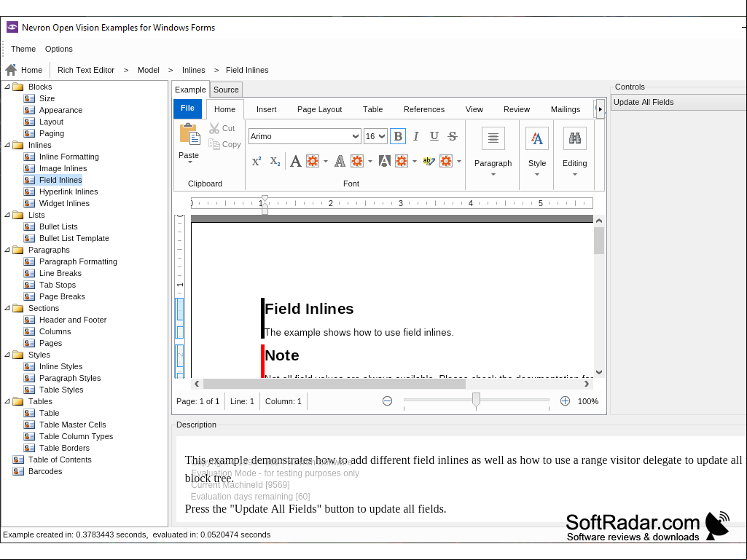The height and width of the screenshot is (560, 747).
Task: Click the Style icon
Action: point(537,138)
